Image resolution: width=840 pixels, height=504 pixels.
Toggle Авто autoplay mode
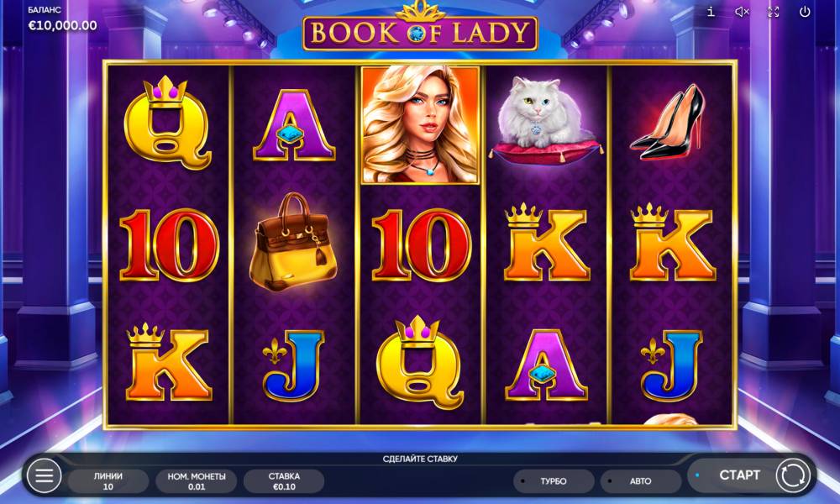click(x=641, y=481)
